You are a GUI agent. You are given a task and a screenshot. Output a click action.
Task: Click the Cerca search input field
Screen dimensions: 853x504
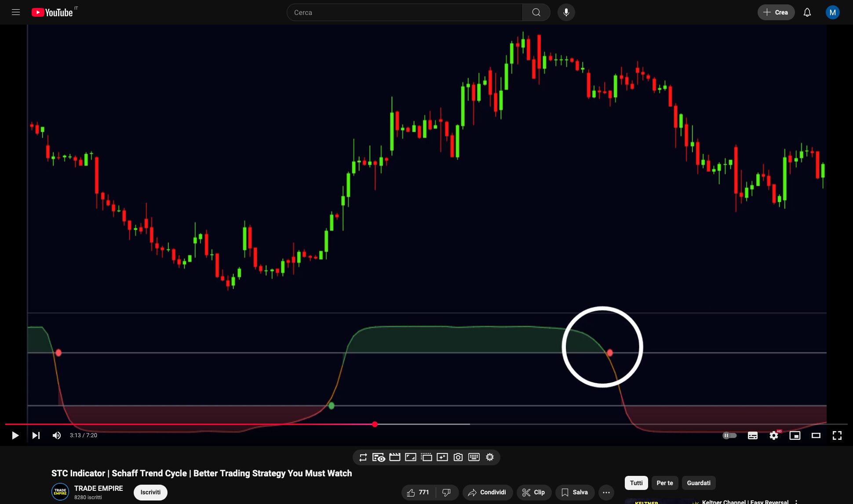tap(405, 12)
